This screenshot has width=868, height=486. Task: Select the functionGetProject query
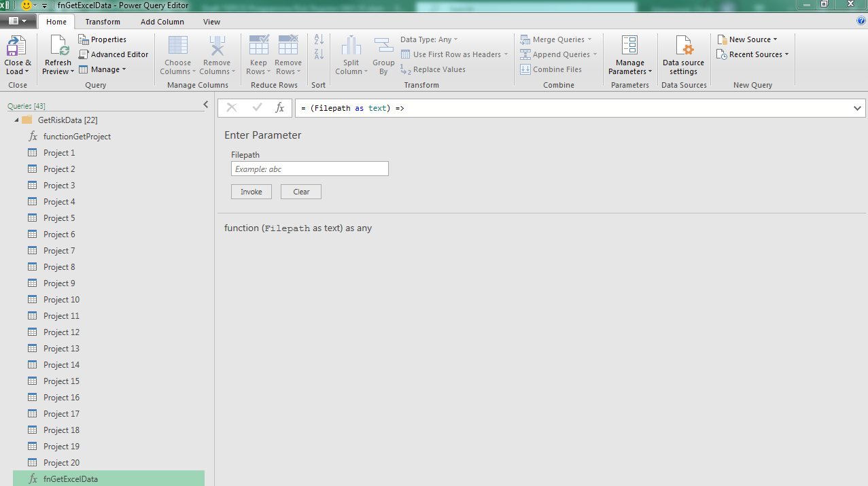[x=109, y=137]
